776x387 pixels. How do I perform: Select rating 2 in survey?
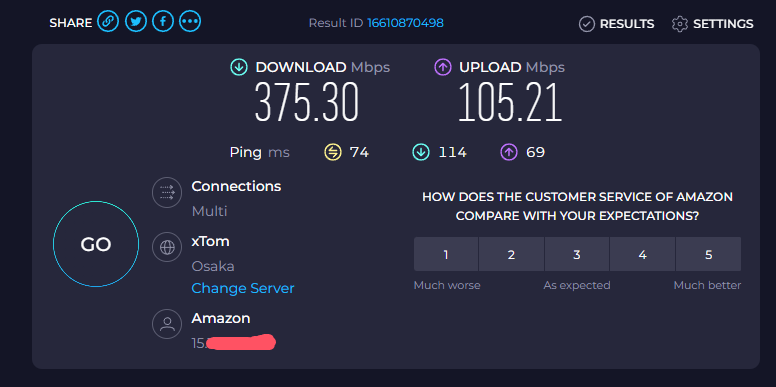point(511,254)
